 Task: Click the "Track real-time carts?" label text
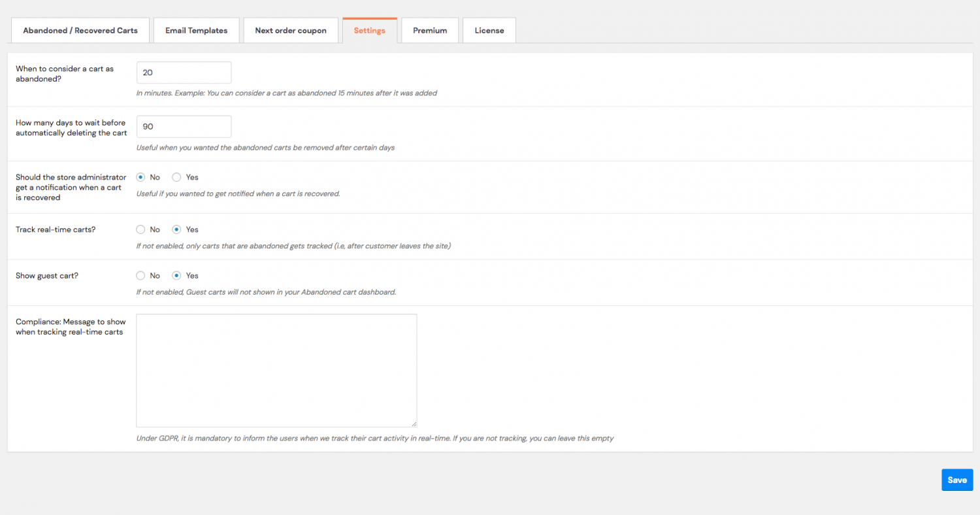tap(56, 229)
